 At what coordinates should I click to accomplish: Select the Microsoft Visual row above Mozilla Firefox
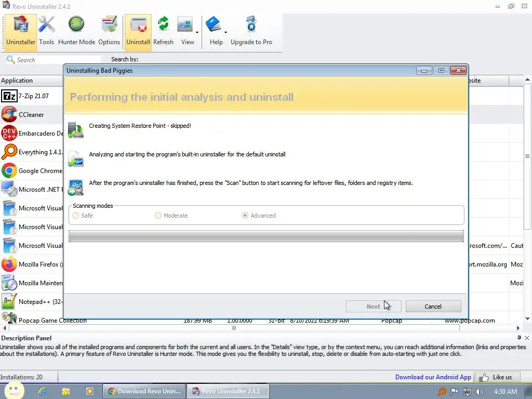pyautogui.click(x=32, y=245)
